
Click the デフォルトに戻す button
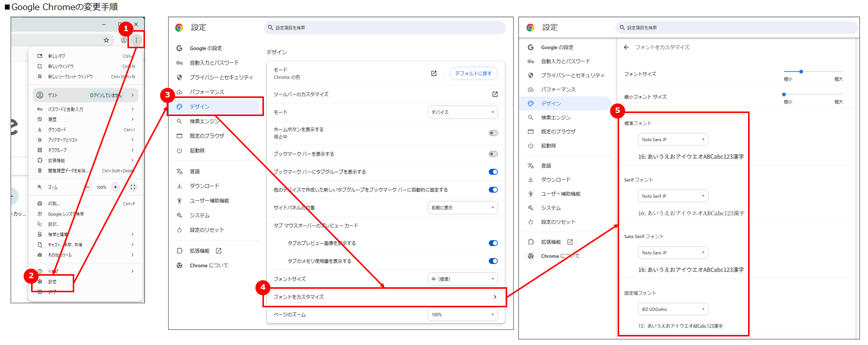click(x=474, y=73)
